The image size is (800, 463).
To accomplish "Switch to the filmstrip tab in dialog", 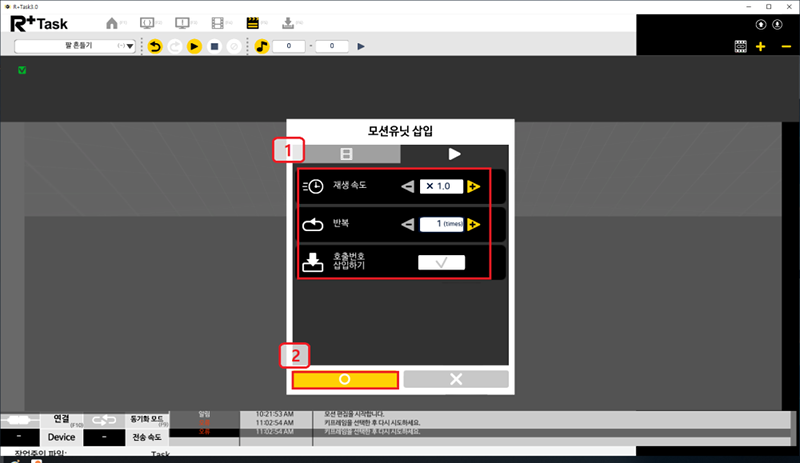I will (x=346, y=154).
